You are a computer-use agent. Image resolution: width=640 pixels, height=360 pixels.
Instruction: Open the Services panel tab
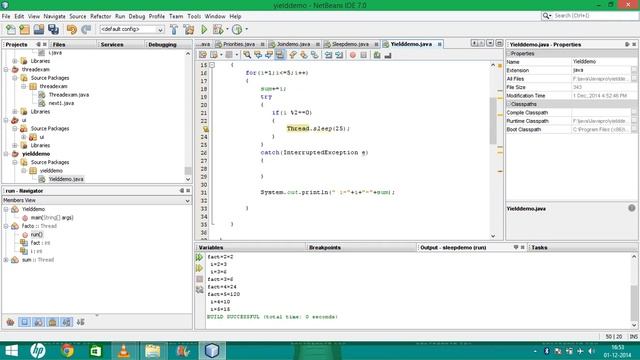click(112, 44)
